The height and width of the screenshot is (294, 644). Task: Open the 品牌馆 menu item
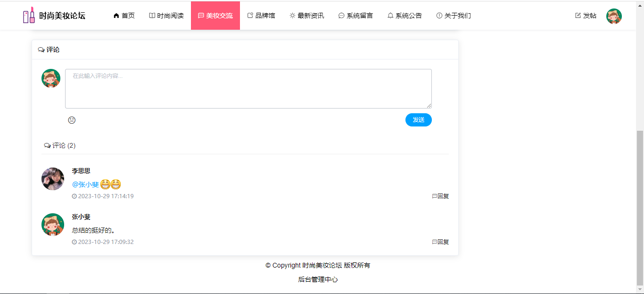coord(261,16)
